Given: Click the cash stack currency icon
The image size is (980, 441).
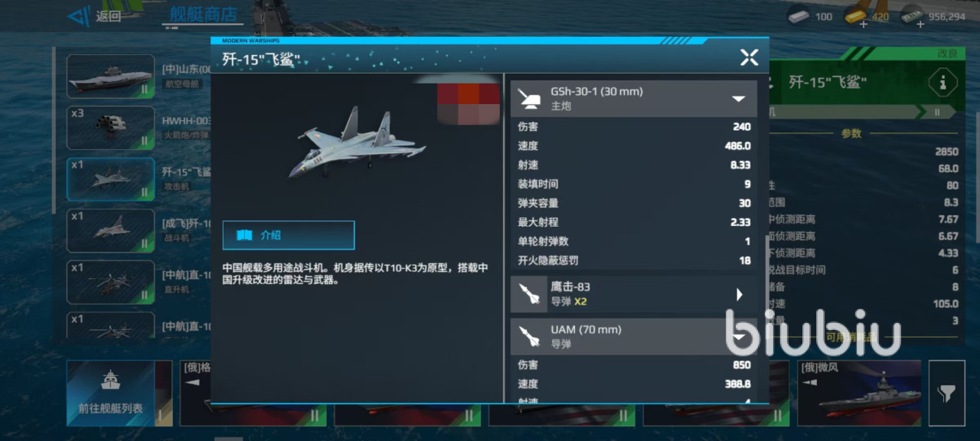Looking at the screenshot, I should tap(910, 15).
